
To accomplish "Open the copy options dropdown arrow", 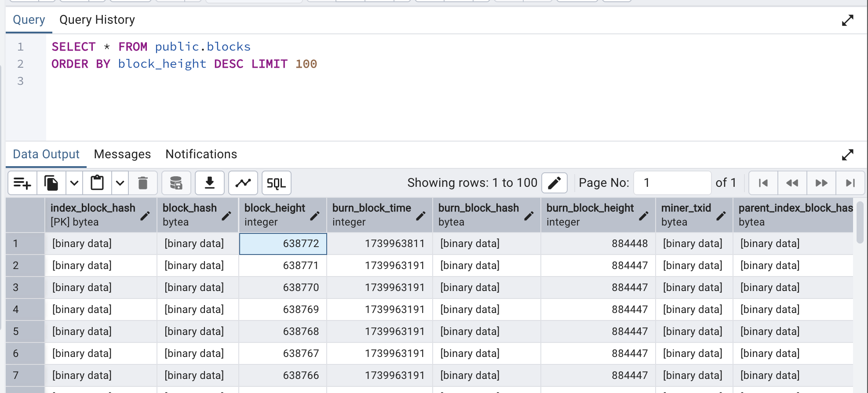I will (74, 183).
